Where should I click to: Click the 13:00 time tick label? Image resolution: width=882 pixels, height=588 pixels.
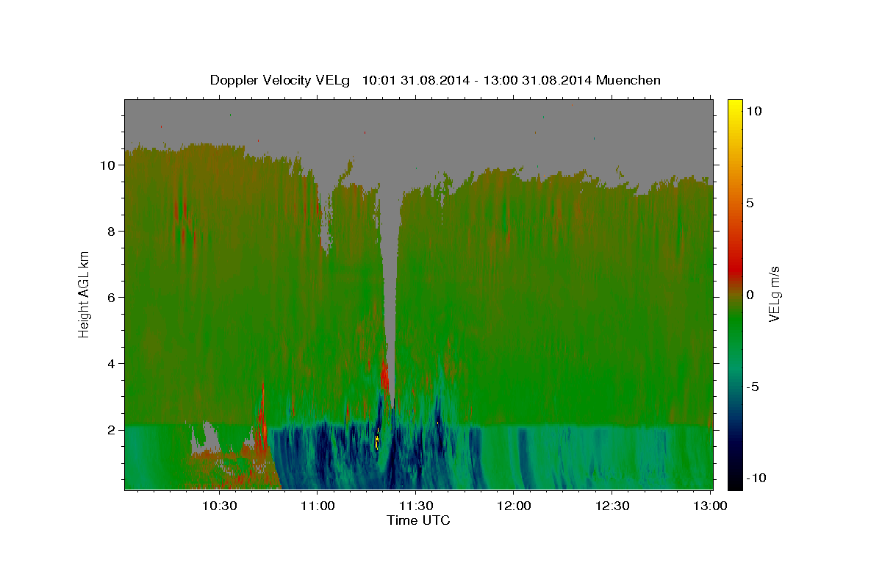point(710,506)
